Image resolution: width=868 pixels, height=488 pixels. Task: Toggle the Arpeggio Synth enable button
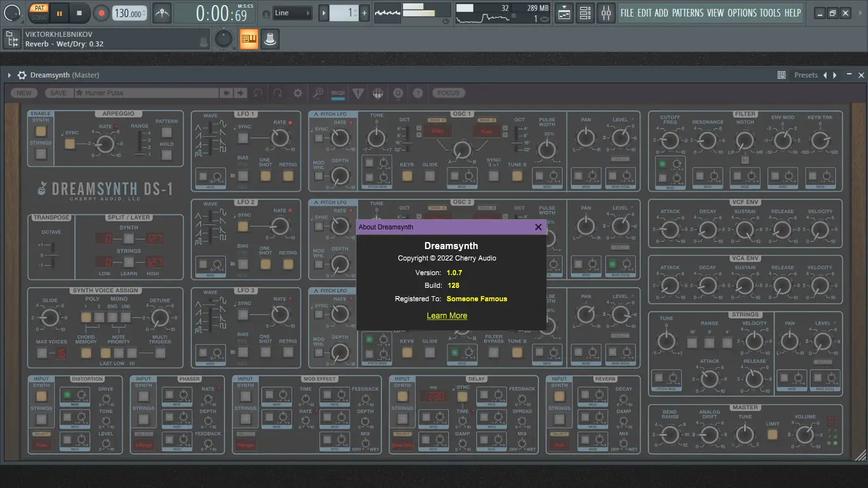point(41,132)
